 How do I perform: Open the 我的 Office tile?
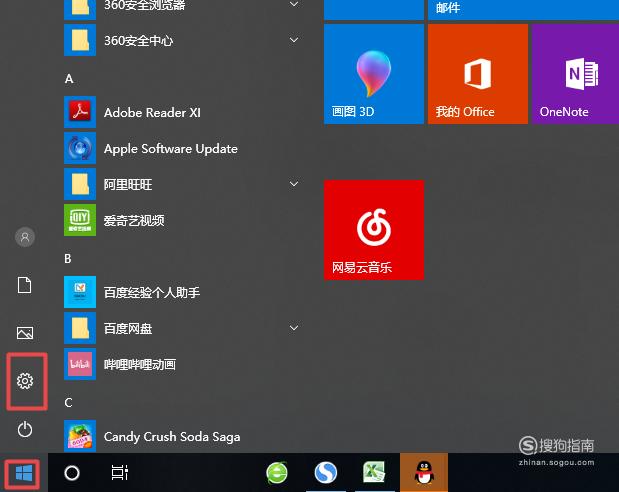click(x=478, y=74)
